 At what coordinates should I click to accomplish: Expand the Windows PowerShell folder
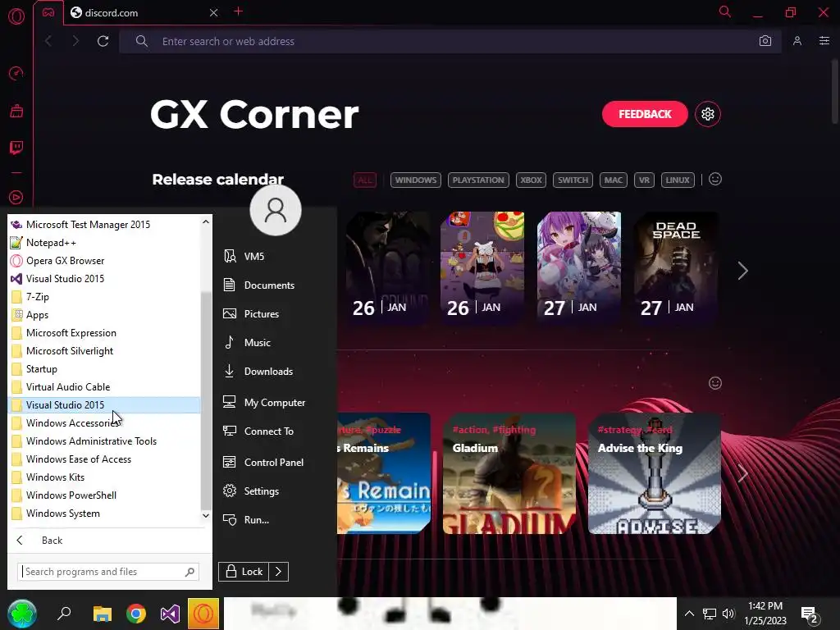pos(104,495)
